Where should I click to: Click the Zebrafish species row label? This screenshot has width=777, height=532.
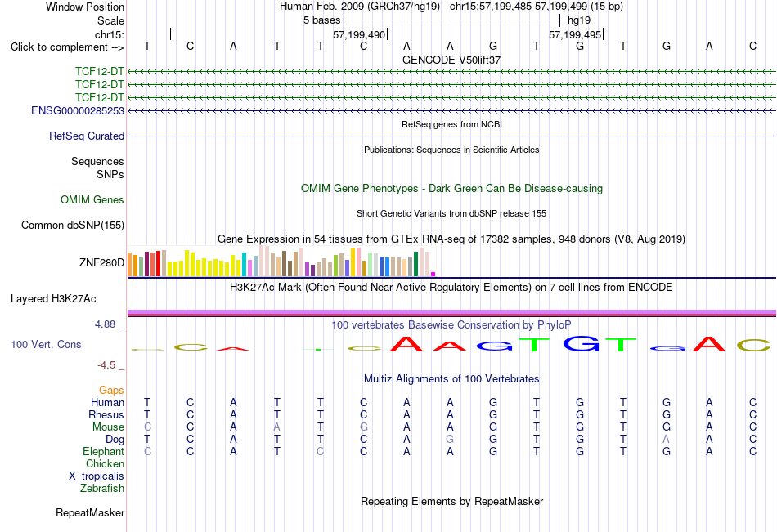click(102, 489)
